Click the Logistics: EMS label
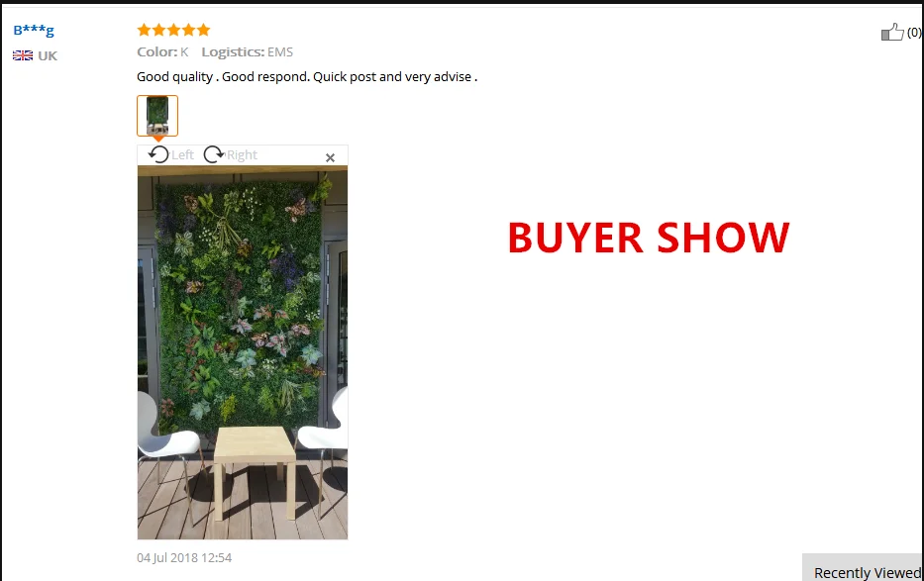The height and width of the screenshot is (581, 924). click(247, 51)
